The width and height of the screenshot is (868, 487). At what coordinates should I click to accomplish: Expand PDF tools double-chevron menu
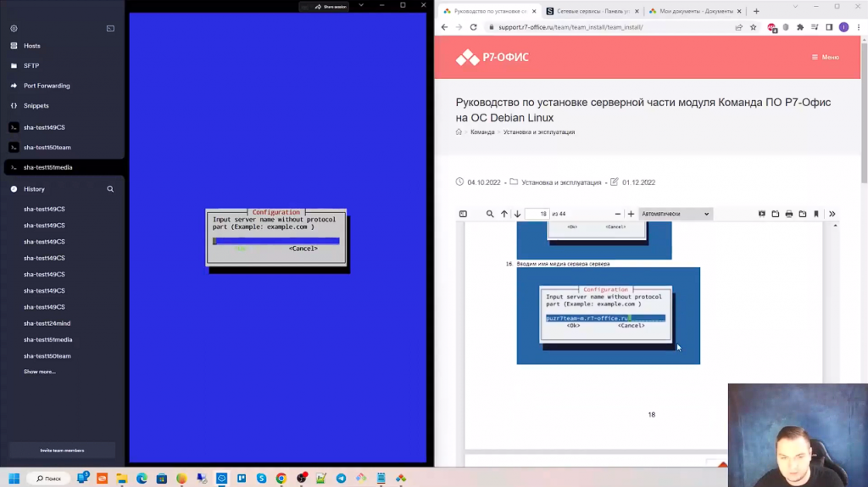(832, 214)
